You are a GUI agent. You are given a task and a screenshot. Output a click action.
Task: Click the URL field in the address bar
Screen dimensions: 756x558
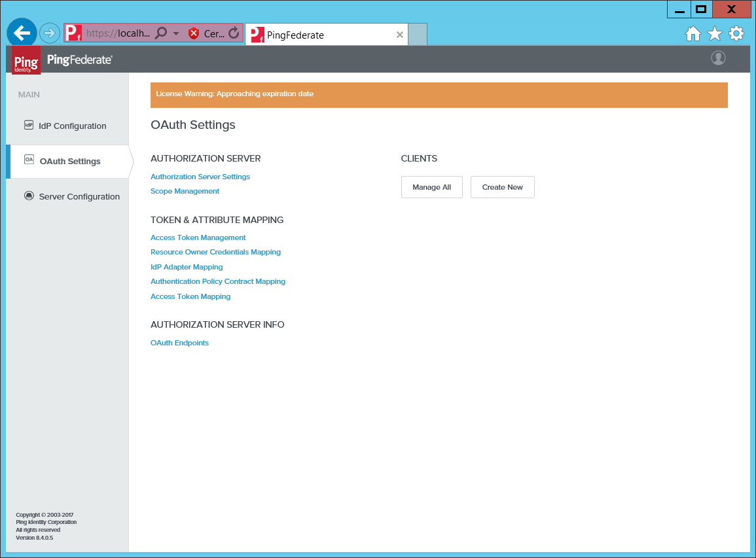click(118, 33)
